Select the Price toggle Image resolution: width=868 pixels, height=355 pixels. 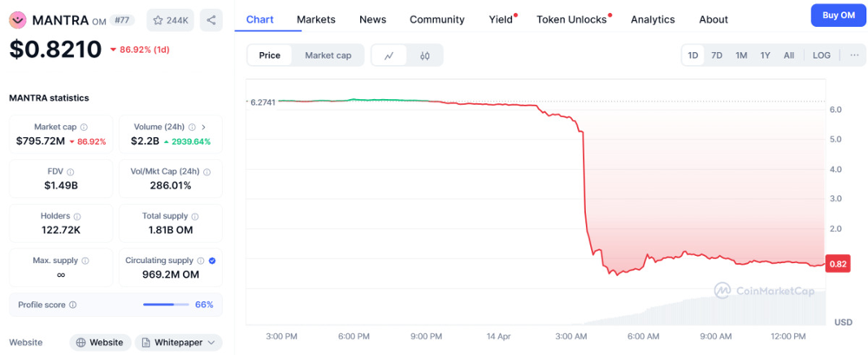coord(270,56)
